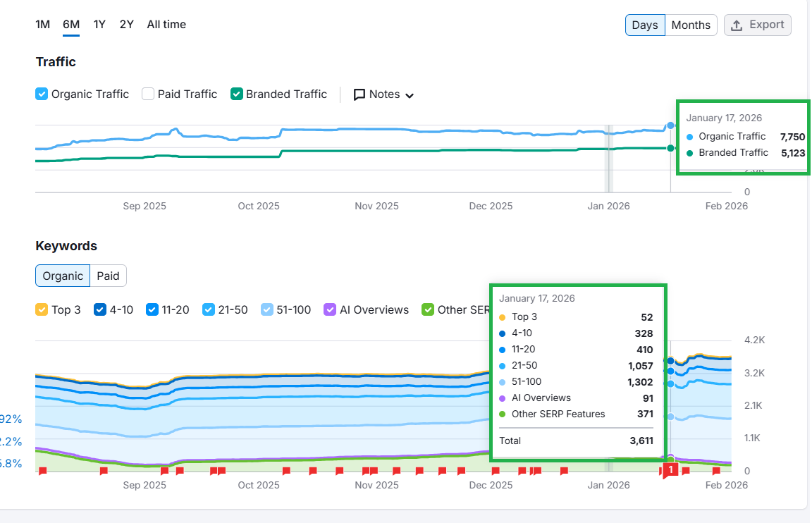Uncheck the Organic Traffic checkbox
This screenshot has height=523, width=812.
[42, 94]
